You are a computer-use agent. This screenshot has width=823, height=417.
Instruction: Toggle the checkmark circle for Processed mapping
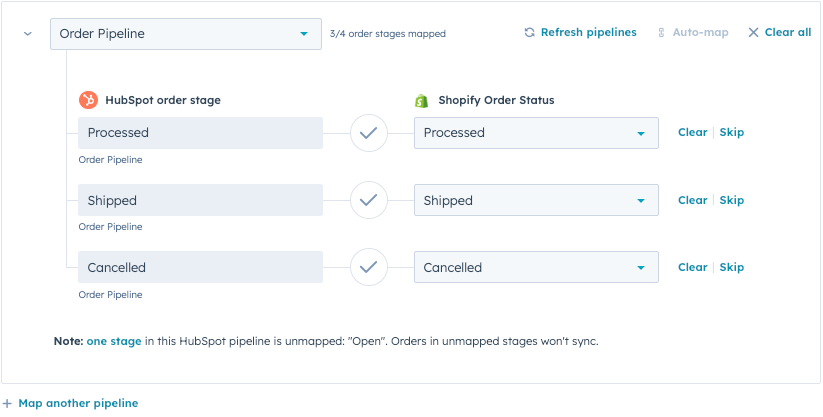(x=368, y=133)
